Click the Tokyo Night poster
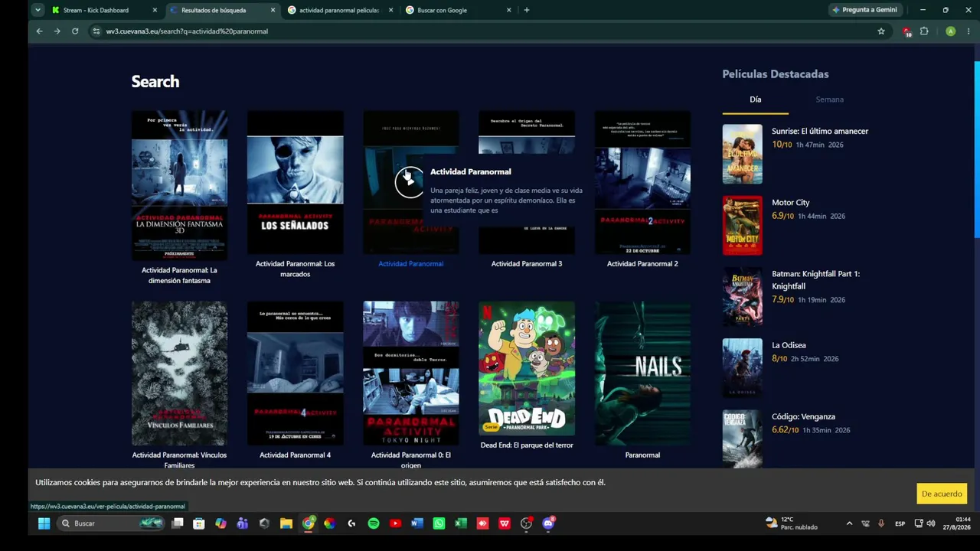Viewport: 980px width, 551px height. click(410, 373)
